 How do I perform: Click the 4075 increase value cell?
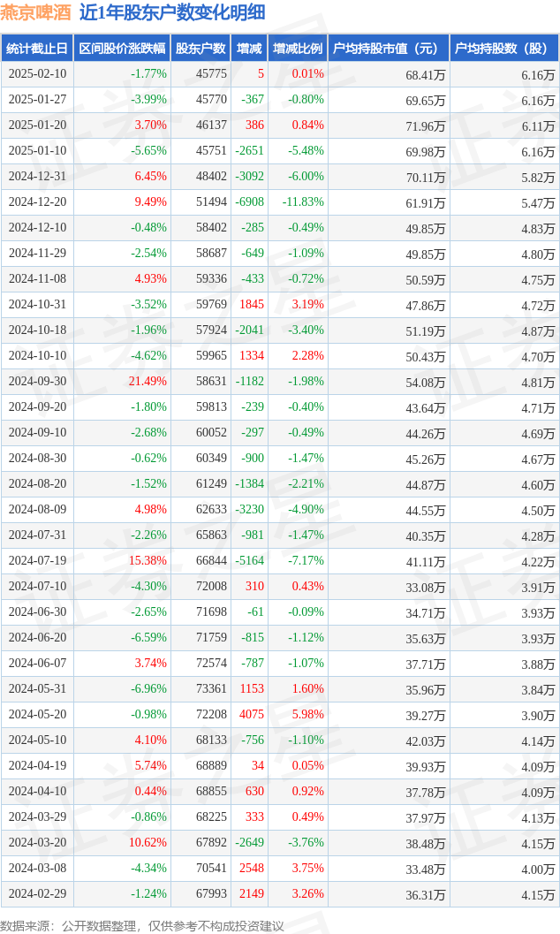(x=251, y=715)
